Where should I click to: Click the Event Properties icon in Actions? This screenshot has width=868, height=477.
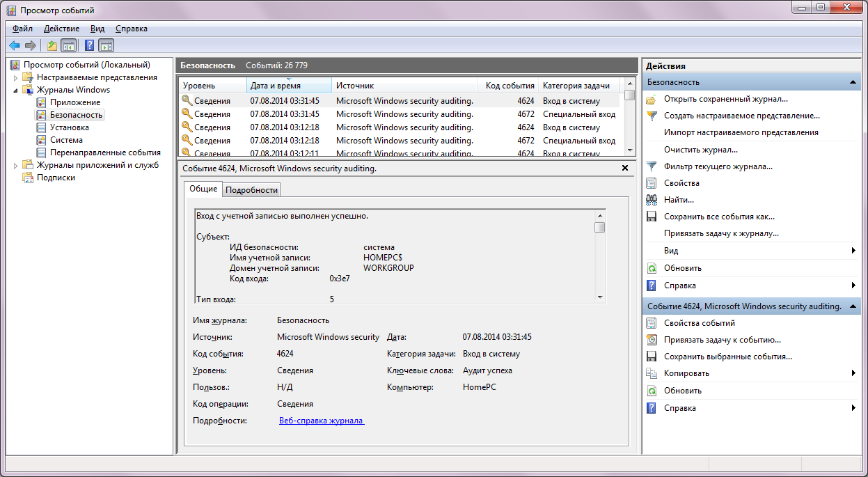pos(652,323)
